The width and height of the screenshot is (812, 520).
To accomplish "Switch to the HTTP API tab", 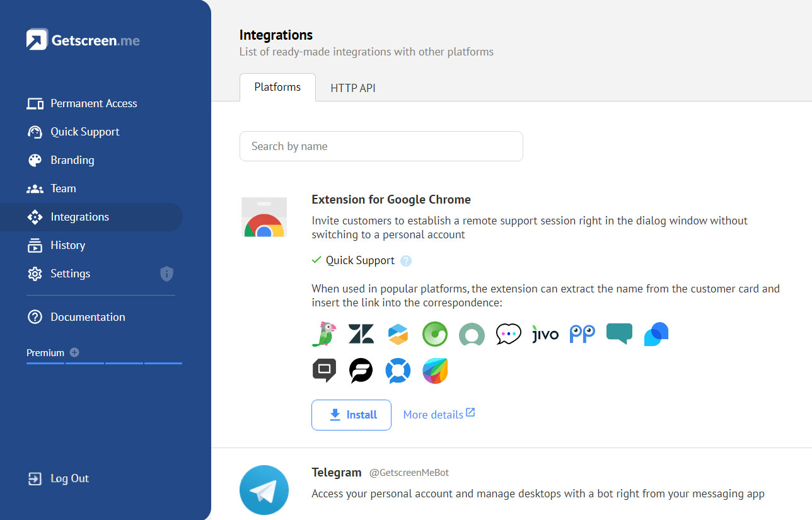I will pos(353,88).
